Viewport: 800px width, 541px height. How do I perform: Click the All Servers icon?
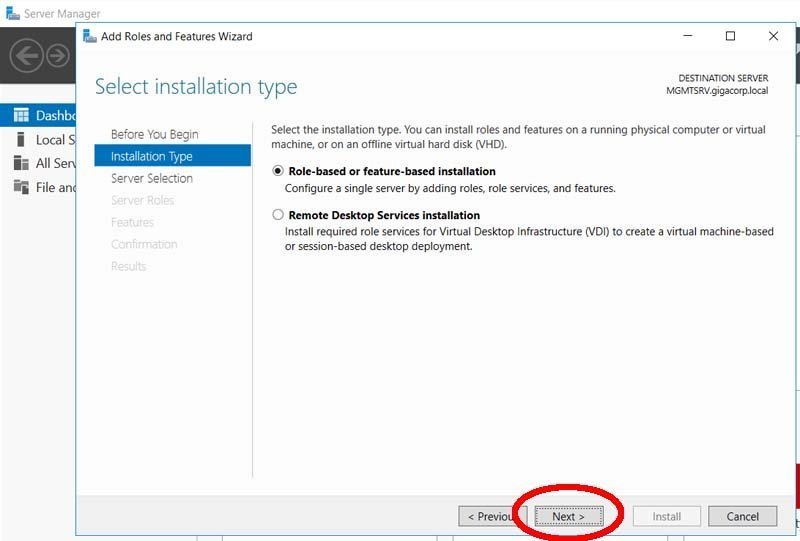pos(21,163)
